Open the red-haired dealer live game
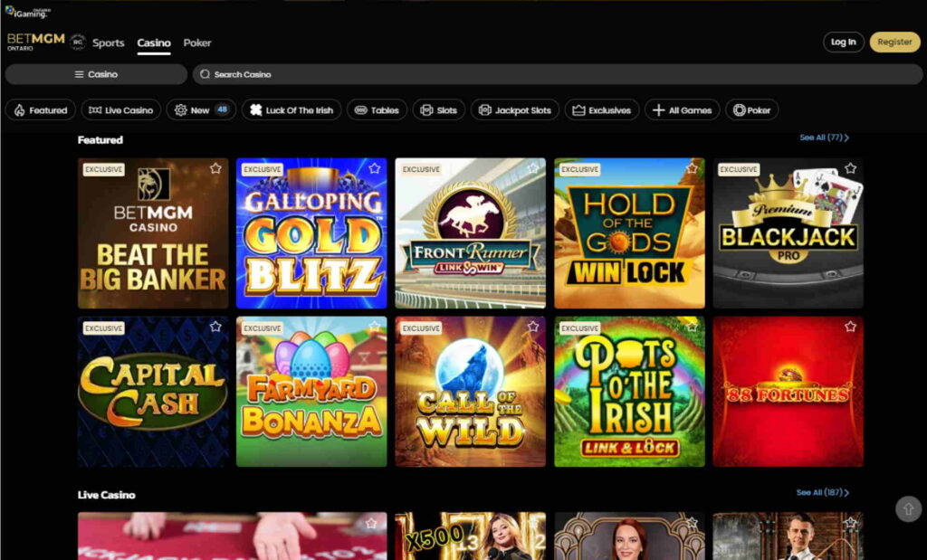The image size is (927, 560). click(x=630, y=536)
